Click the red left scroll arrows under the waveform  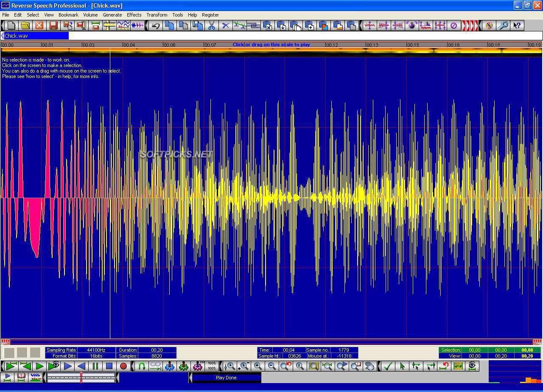pyautogui.click(x=6, y=342)
